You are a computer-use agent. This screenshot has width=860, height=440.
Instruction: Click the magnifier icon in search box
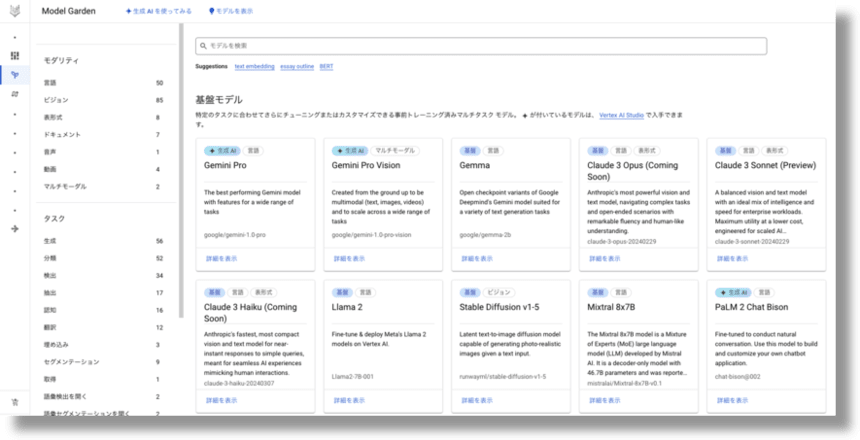click(x=203, y=46)
